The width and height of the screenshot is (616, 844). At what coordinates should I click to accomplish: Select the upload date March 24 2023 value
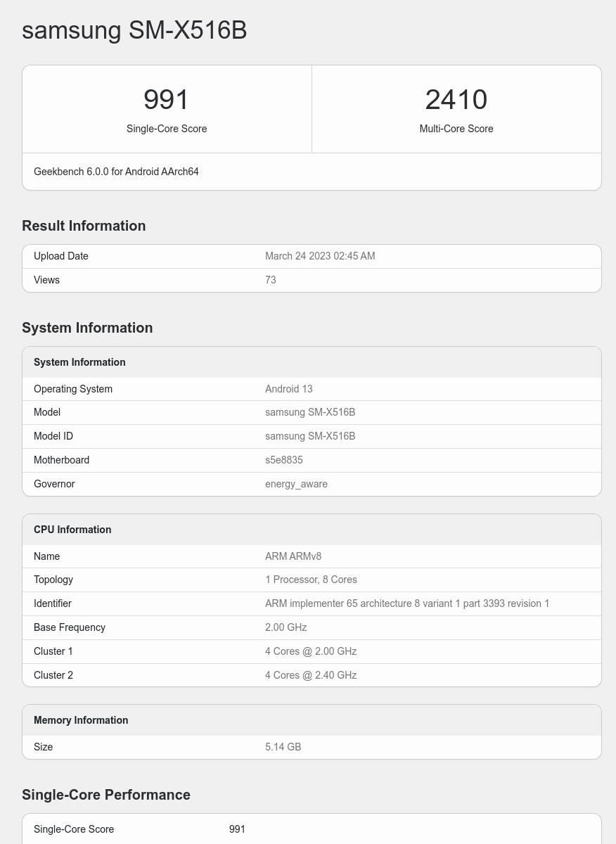(x=320, y=256)
